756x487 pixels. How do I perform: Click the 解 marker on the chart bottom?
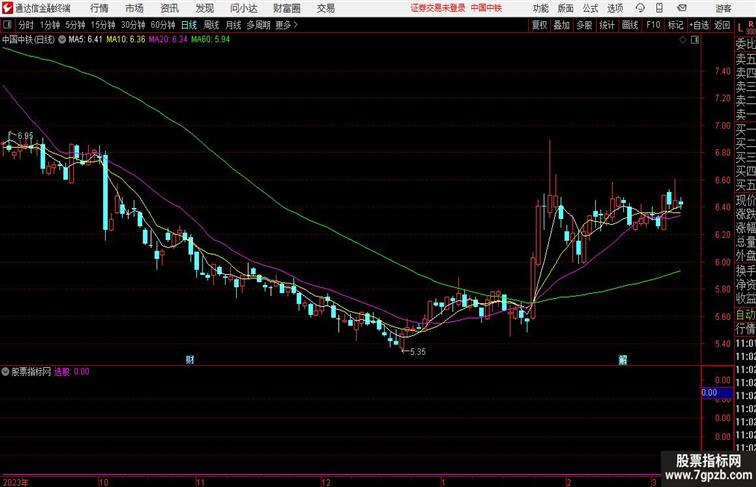click(622, 360)
